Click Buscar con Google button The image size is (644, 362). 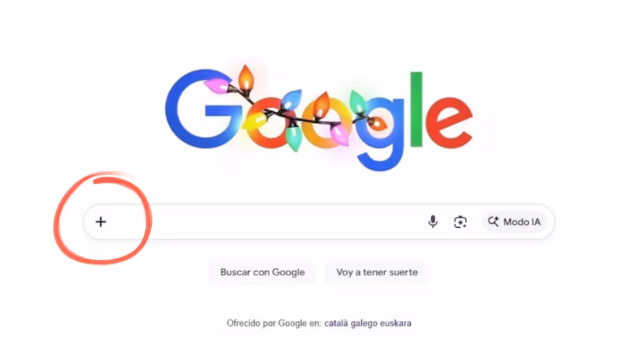(262, 272)
